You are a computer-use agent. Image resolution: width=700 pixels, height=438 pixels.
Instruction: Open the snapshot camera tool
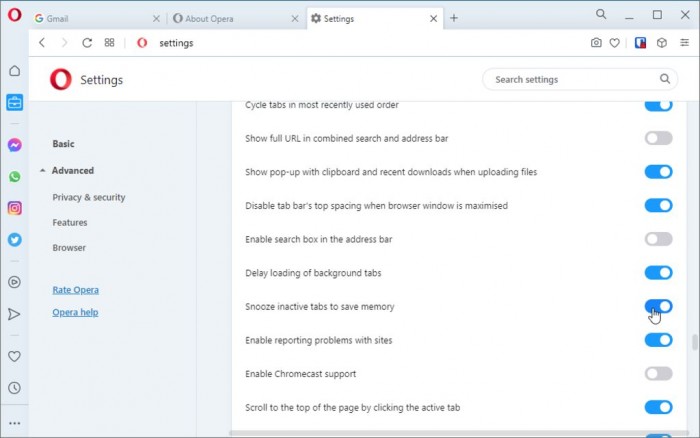[x=596, y=43]
